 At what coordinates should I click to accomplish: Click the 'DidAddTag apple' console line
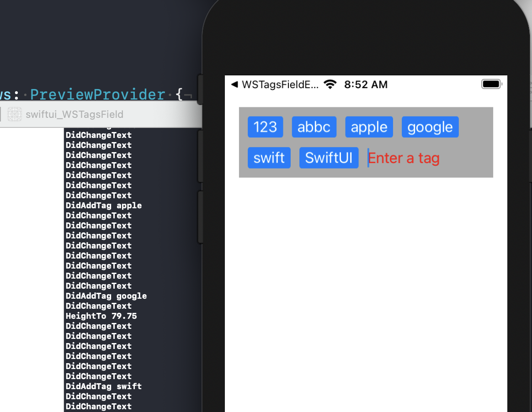pos(104,206)
